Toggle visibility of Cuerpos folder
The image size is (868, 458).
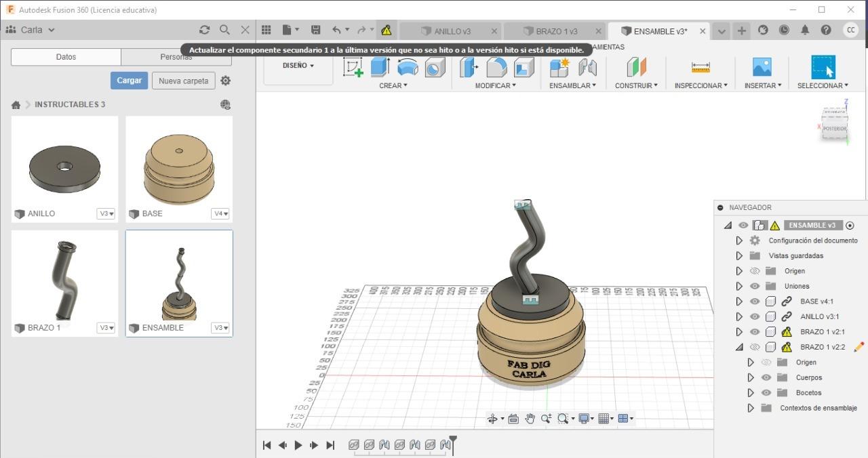pyautogui.click(x=766, y=377)
